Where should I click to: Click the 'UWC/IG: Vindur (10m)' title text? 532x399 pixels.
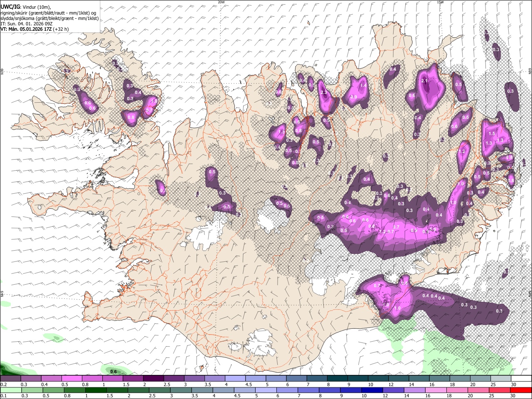point(25,7)
